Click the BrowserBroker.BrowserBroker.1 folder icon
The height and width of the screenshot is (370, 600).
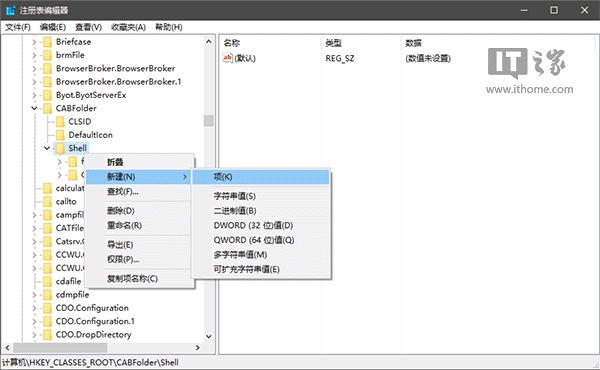[47, 82]
